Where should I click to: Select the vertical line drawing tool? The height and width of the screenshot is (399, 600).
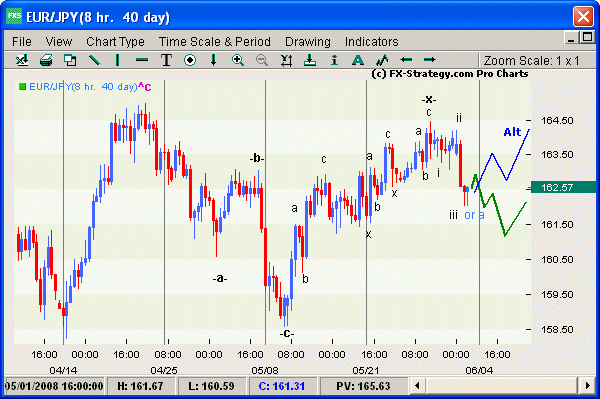(x=117, y=60)
